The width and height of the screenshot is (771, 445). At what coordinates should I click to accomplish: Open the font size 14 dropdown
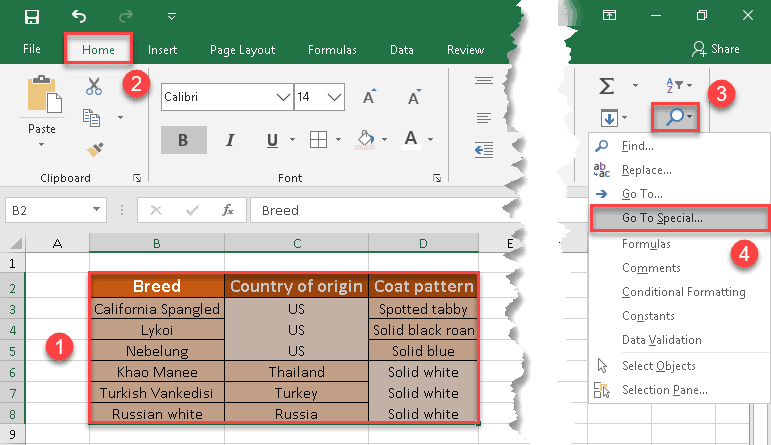pyautogui.click(x=335, y=97)
